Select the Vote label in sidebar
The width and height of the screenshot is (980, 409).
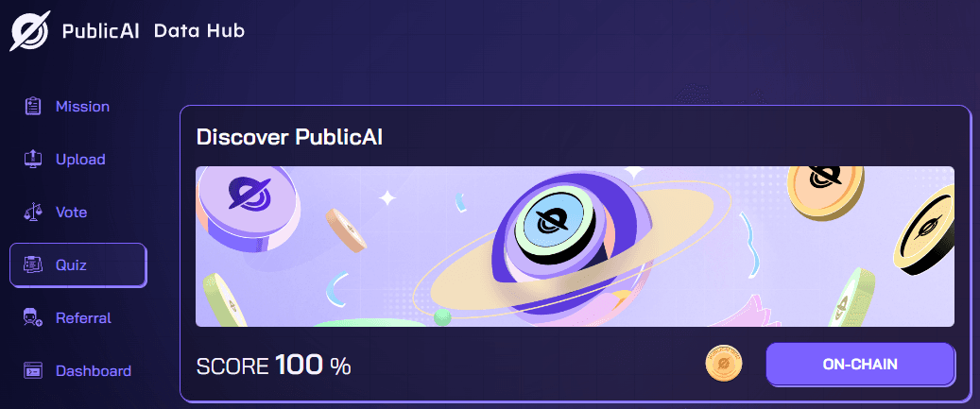click(71, 213)
